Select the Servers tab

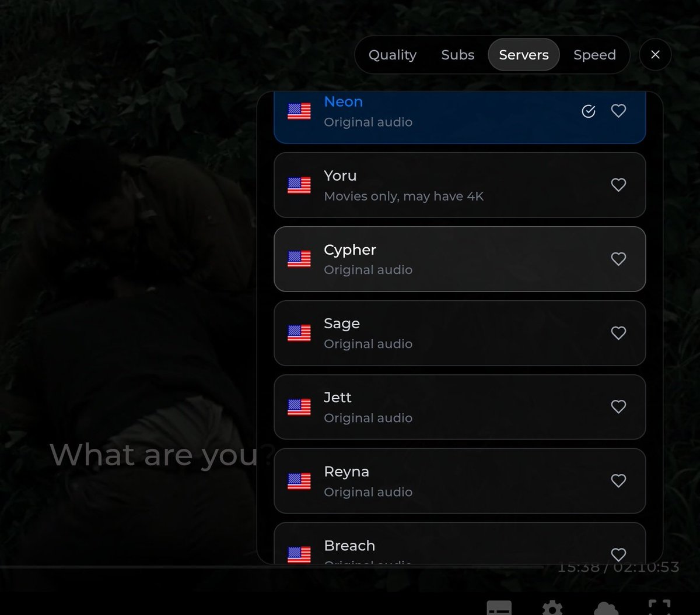point(524,55)
